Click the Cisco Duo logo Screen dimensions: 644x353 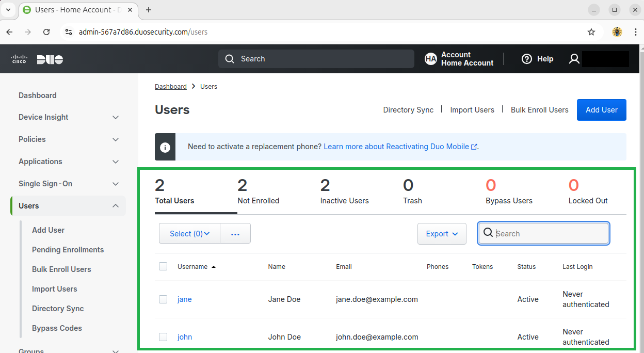[37, 59]
